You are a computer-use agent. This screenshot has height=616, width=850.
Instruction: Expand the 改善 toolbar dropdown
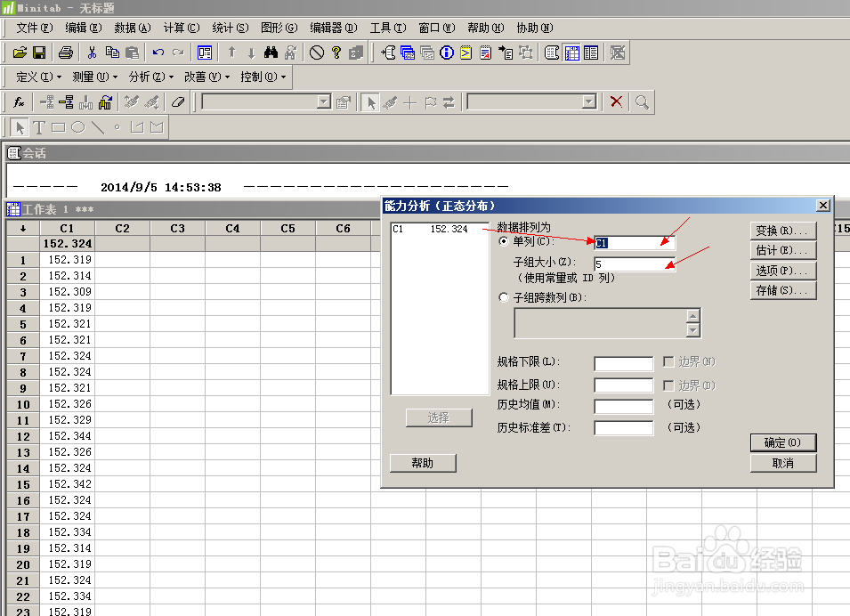pos(206,77)
